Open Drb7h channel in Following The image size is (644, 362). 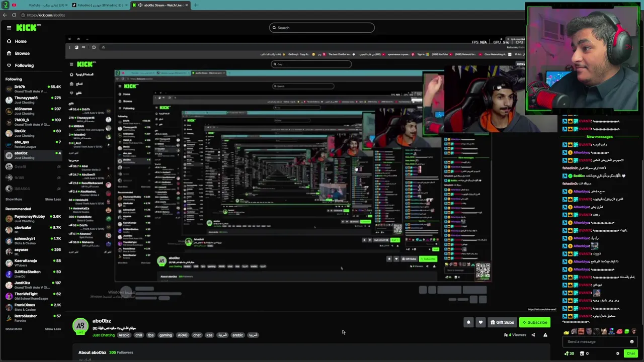coord(32,88)
